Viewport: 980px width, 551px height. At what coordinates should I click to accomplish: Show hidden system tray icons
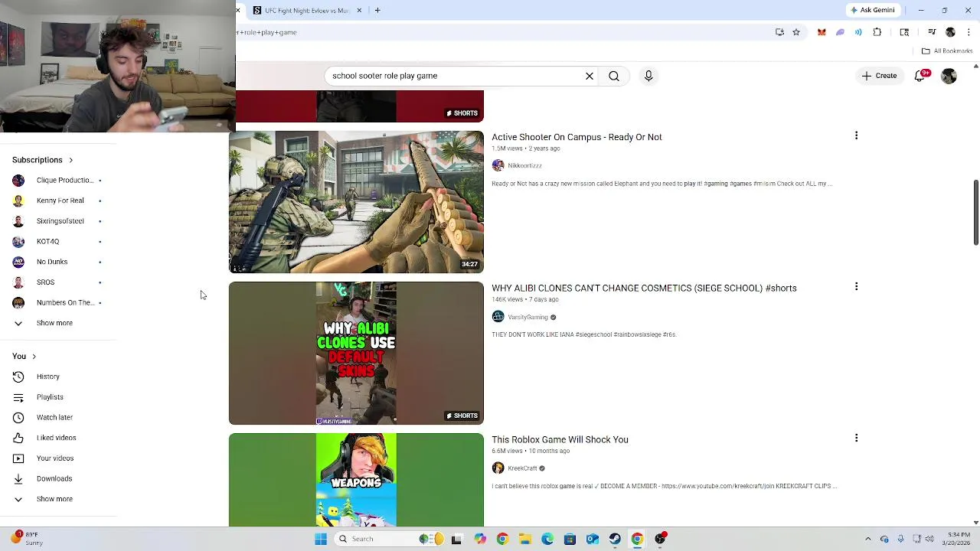pyautogui.click(x=867, y=539)
